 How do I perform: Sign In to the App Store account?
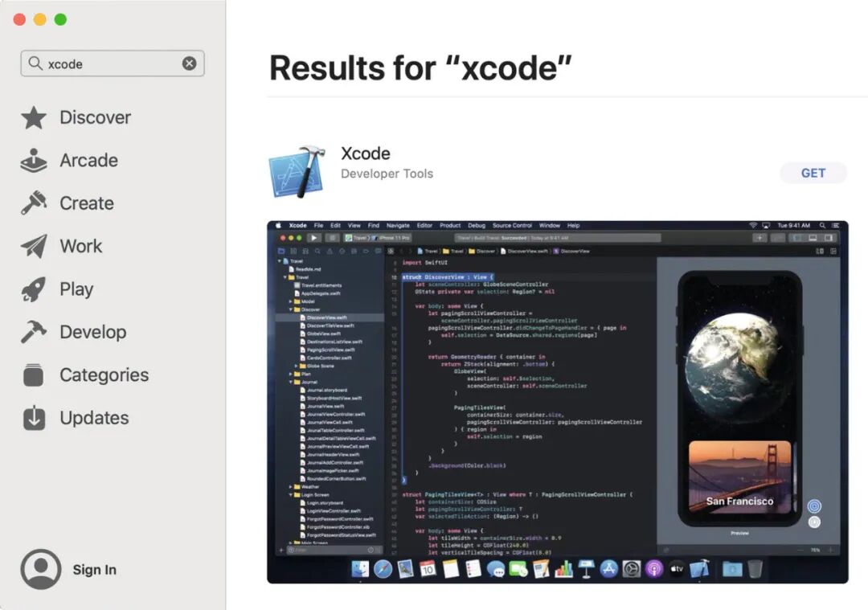(68, 569)
